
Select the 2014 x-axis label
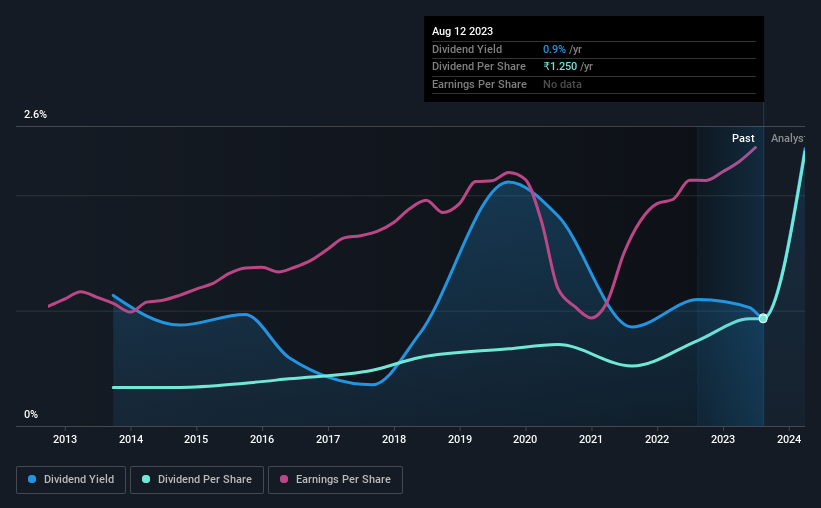pyautogui.click(x=131, y=439)
